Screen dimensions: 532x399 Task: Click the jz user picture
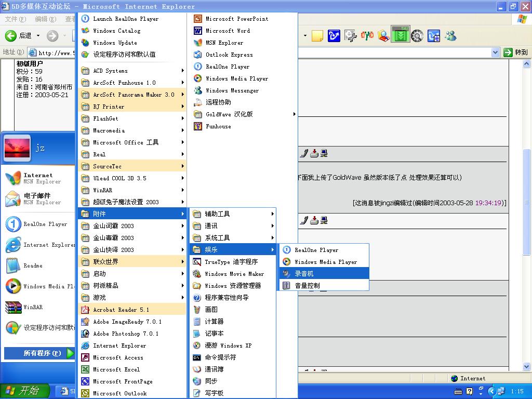[17, 148]
